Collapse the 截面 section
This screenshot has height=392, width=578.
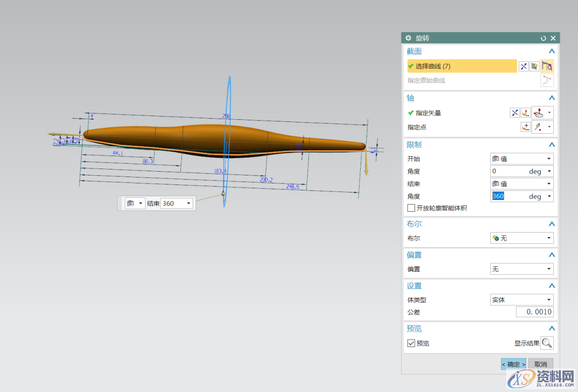[x=552, y=51]
